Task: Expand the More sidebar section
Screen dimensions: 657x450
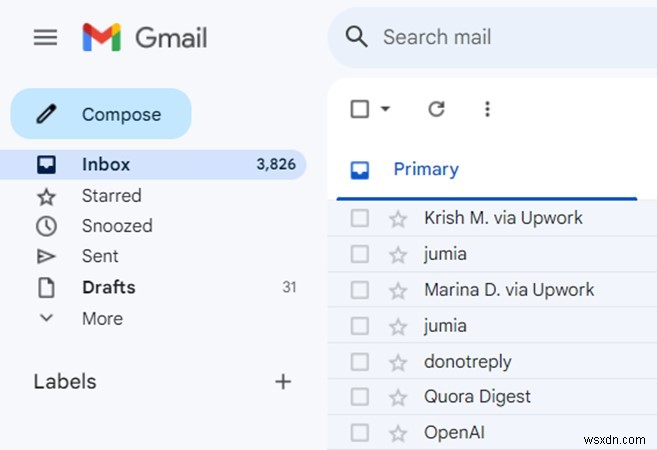Action: pos(153,318)
